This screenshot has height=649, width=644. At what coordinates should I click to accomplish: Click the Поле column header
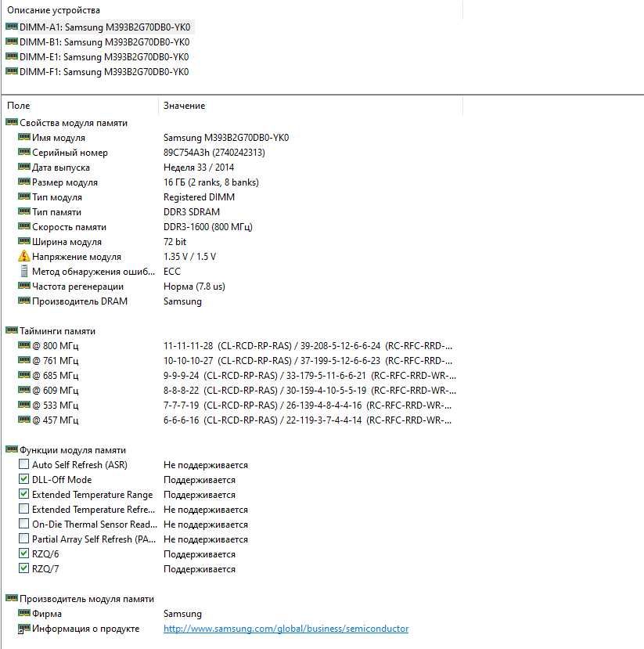(19, 106)
